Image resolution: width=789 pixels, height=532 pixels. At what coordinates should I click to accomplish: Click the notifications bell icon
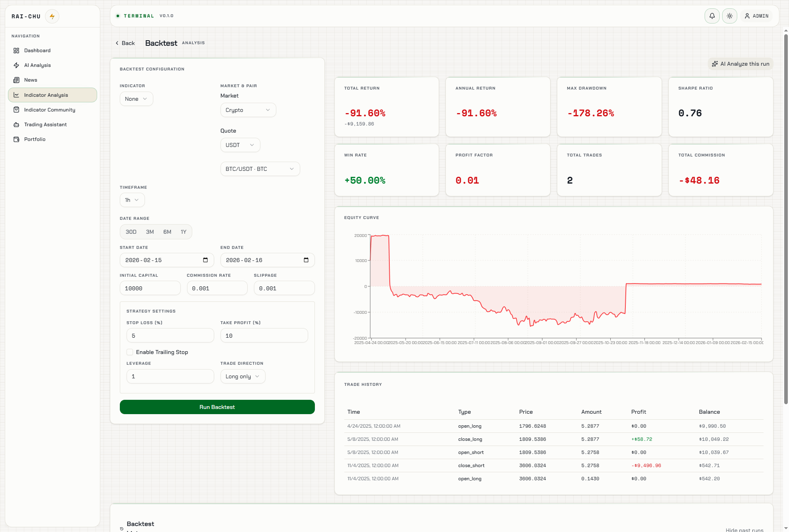pyautogui.click(x=712, y=16)
